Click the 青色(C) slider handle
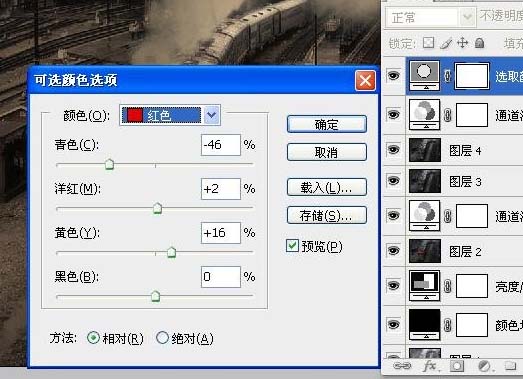523x379 pixels. (x=109, y=164)
